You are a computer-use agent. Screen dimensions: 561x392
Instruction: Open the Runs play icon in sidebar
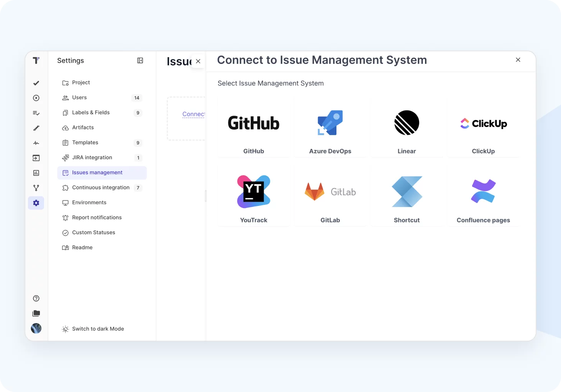coord(36,98)
